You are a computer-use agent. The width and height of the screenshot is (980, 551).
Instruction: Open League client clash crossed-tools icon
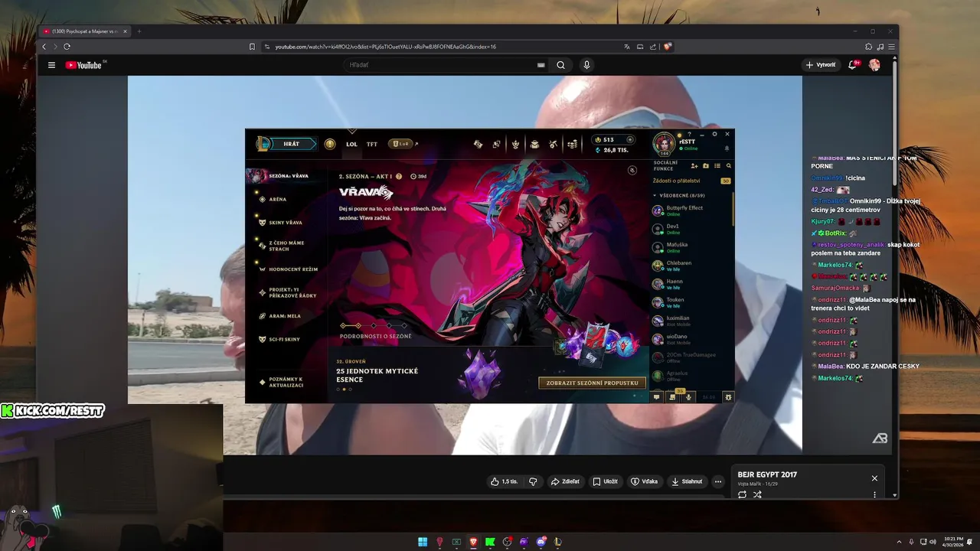pyautogui.click(x=553, y=144)
